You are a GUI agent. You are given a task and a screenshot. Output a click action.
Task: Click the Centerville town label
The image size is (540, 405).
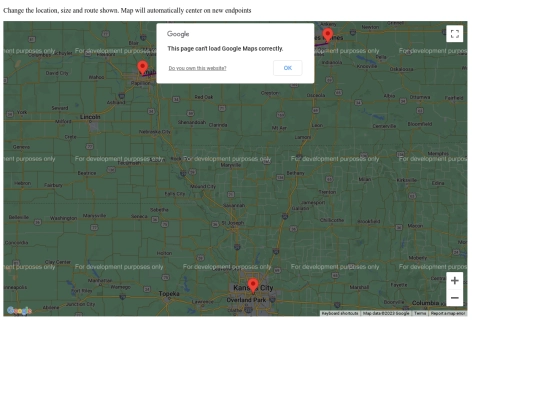tap(384, 126)
